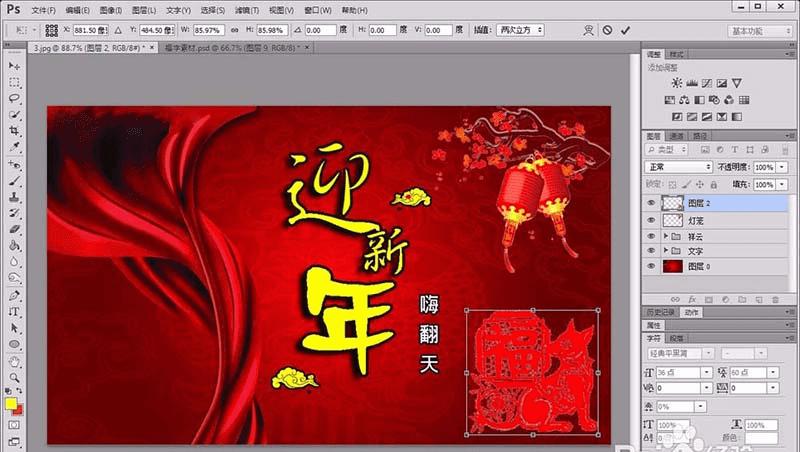
Task: Select the Brush tool
Action: 14,181
